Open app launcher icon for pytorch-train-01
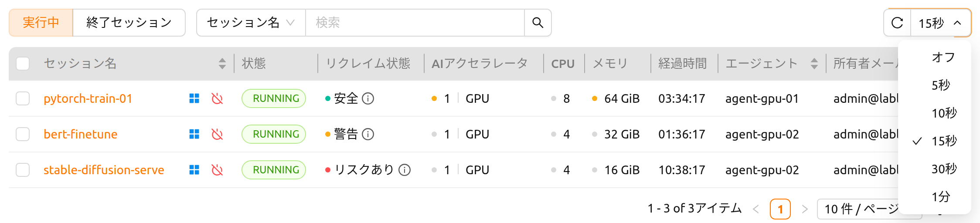The image size is (980, 223). 194,98
